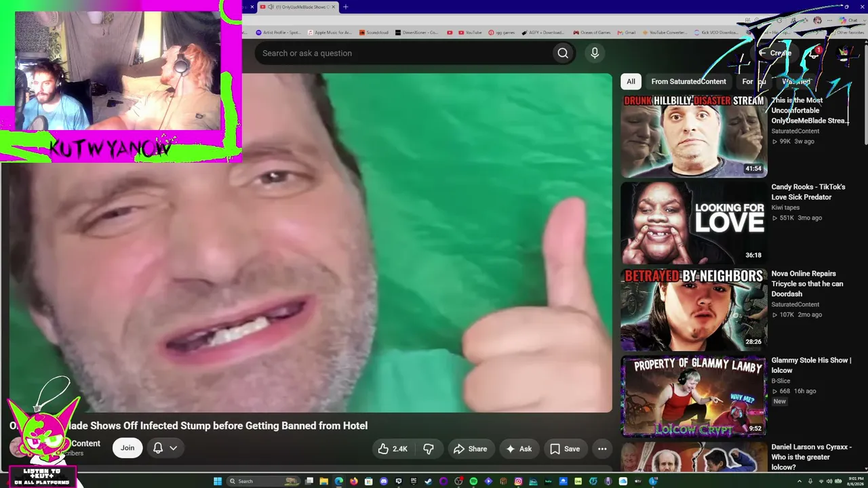Select the From SaturatedContent filter chip
The image size is (868, 488).
pos(688,81)
